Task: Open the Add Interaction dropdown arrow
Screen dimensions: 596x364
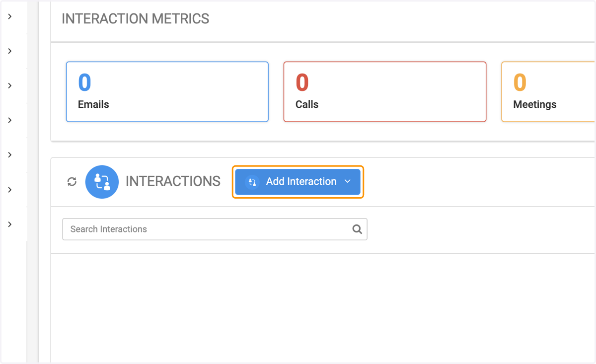Action: [348, 182]
